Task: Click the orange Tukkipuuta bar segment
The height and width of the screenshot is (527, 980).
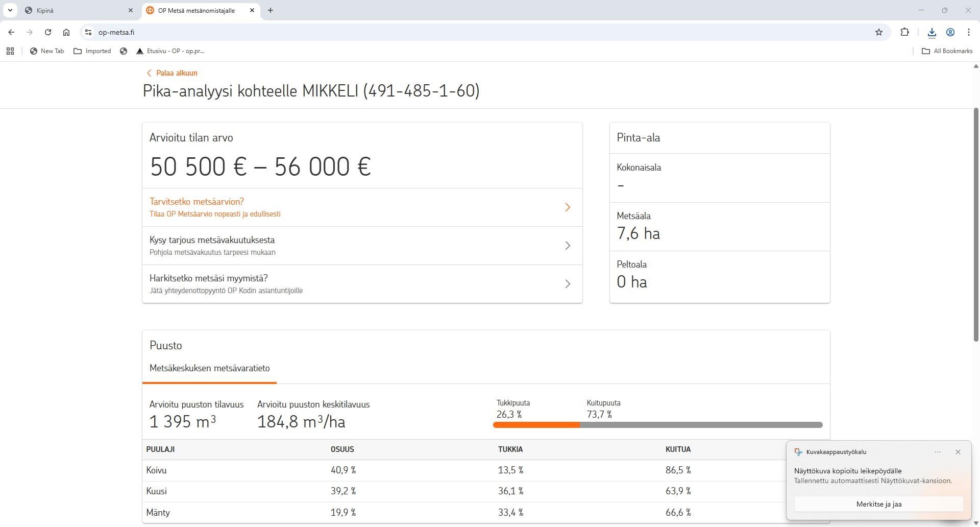Action: tap(536, 425)
